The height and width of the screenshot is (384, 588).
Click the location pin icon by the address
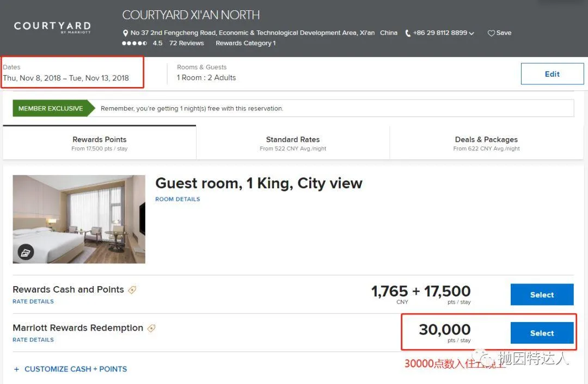(x=126, y=33)
